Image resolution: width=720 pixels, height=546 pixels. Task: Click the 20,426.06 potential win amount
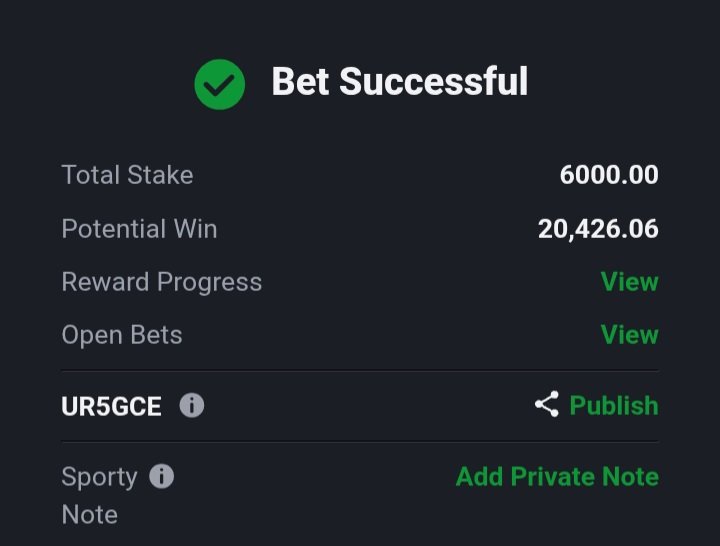click(x=598, y=229)
